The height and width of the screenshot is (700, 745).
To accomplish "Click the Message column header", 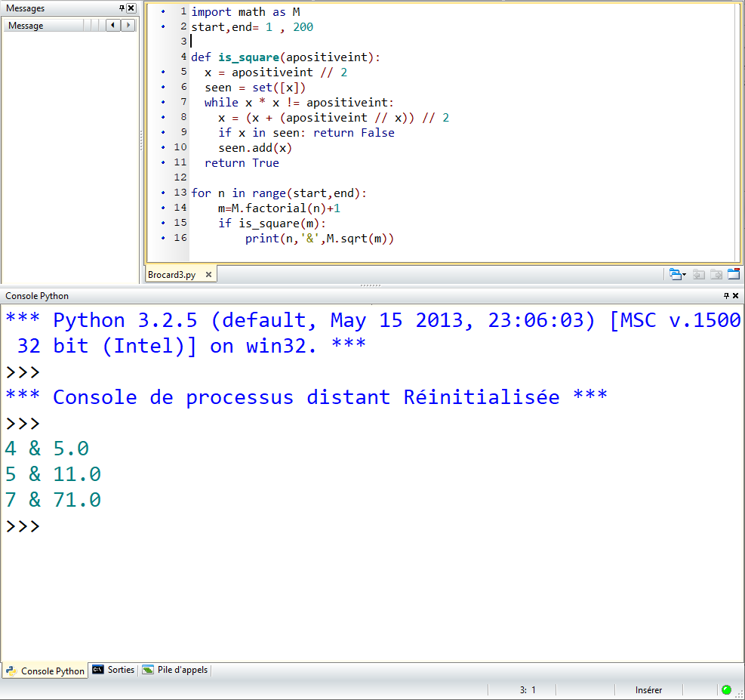I will 44,26.
